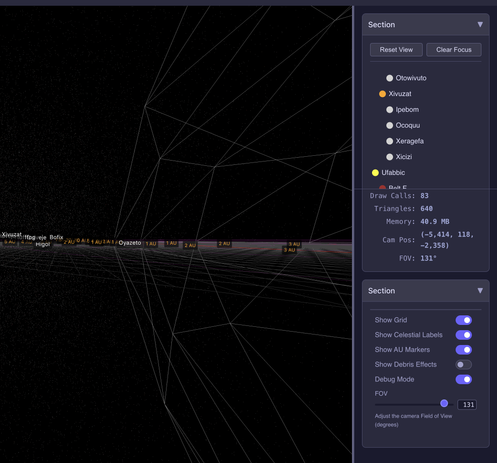Select the Oyazeto label in the viewport
Screen dimensions: 497x463
130,243
